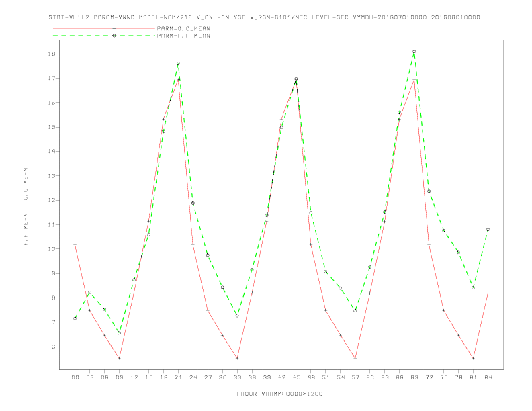Click the x-axis tick label 06
Viewport: 532px width, 411px height.
105,377
